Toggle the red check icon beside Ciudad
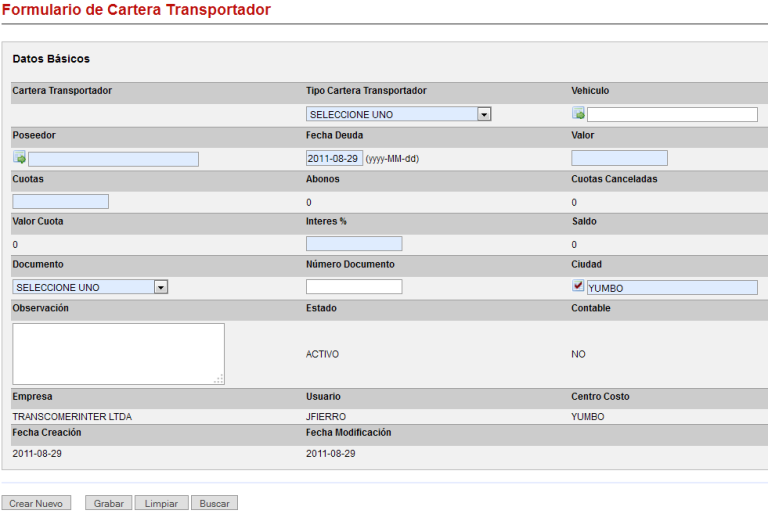The width and height of the screenshot is (768, 521). click(578, 286)
